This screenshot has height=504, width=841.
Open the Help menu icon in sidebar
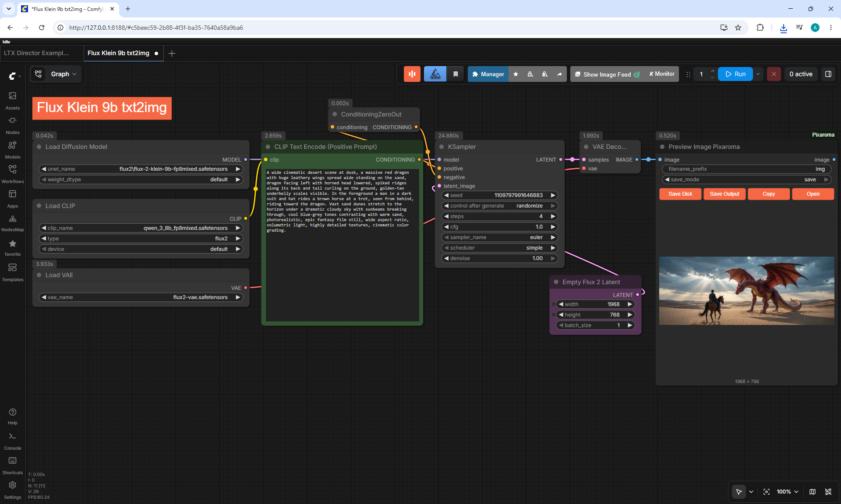12,416
